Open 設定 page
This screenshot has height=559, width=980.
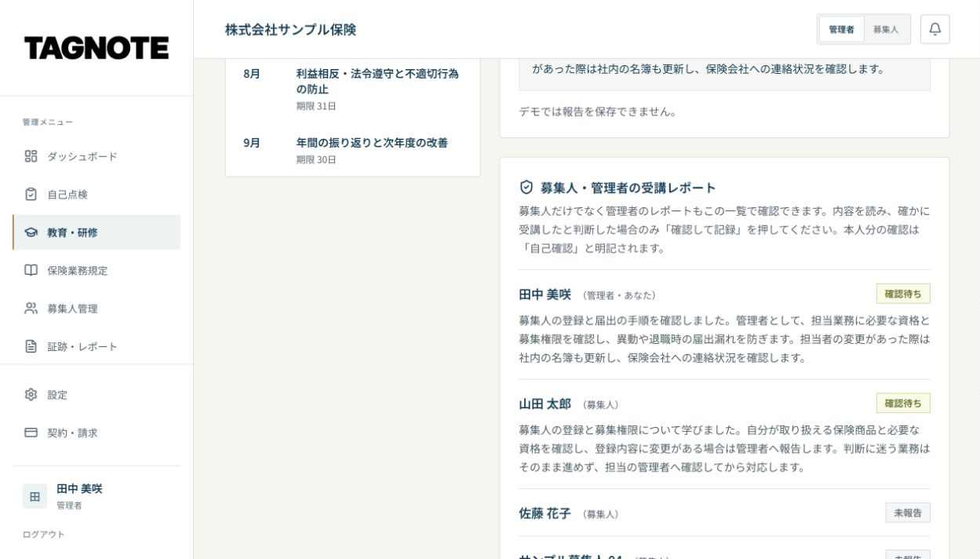pos(97,394)
